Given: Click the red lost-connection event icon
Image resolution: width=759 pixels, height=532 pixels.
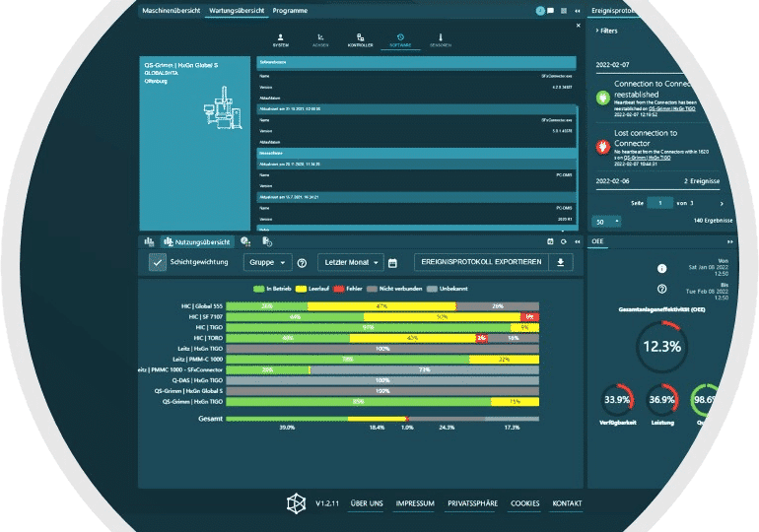Looking at the screenshot, I should (602, 147).
